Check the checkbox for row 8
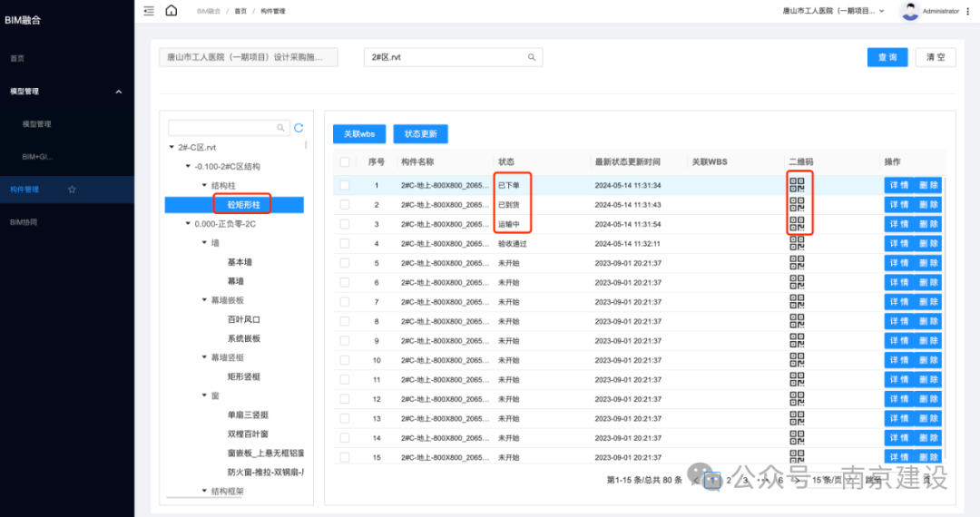Image resolution: width=980 pixels, height=517 pixels. [345, 322]
